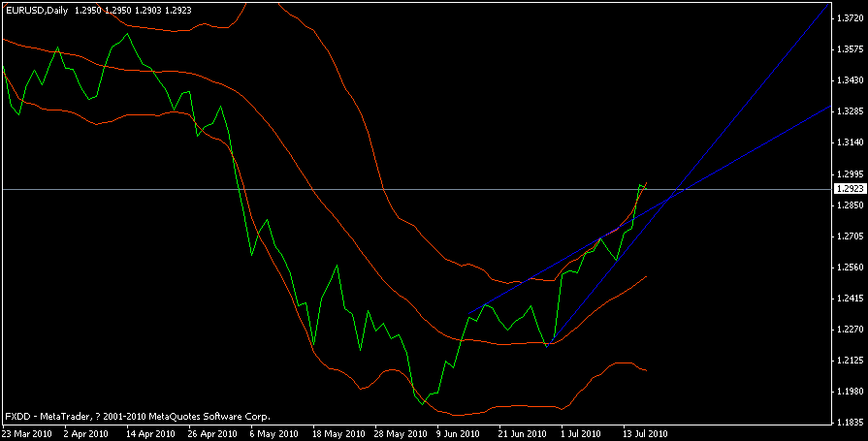Click the 9 Jun 2010 date label
Viewport: 868px width, 441px height.
click(458, 434)
